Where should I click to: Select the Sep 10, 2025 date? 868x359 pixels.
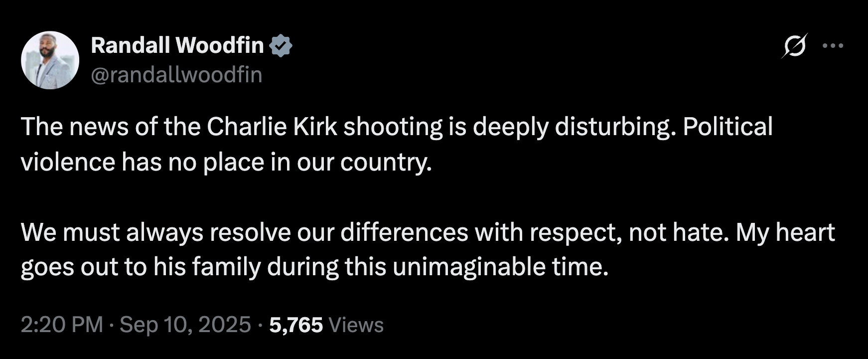185,325
